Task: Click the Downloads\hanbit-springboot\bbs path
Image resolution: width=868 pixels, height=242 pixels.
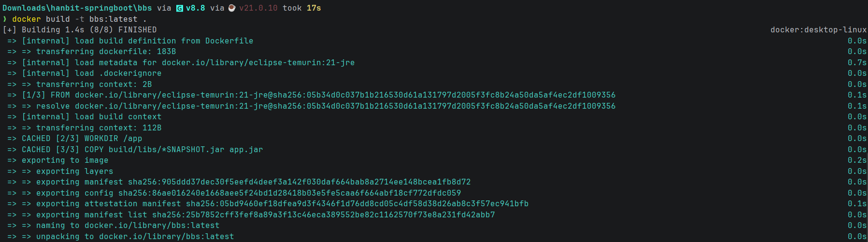Action: [x=77, y=8]
